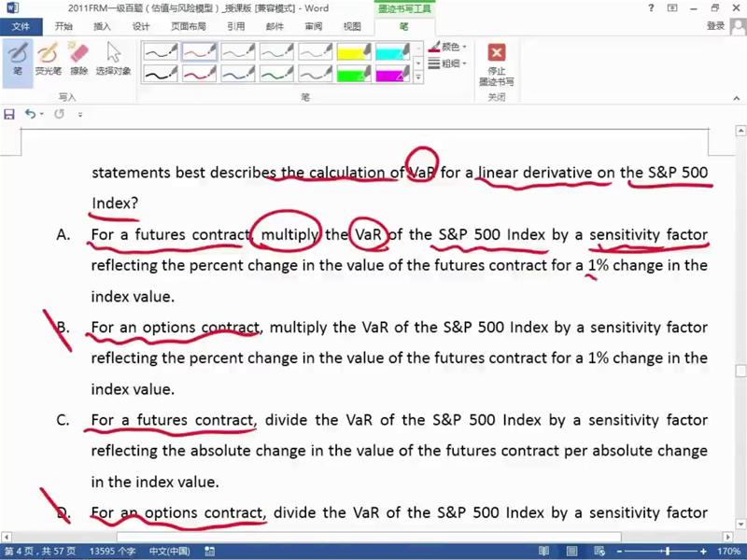Switch to the 引用 References tab
The height and width of the screenshot is (560, 747).
point(236,27)
